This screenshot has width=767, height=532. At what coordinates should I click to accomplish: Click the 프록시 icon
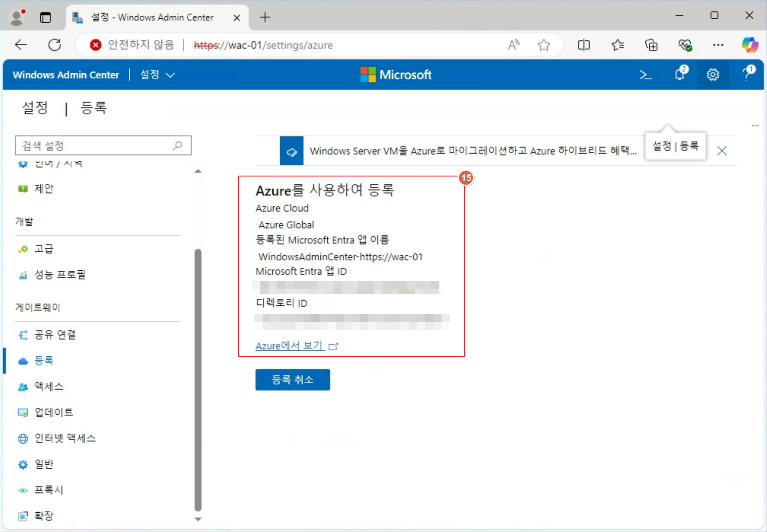(23, 490)
